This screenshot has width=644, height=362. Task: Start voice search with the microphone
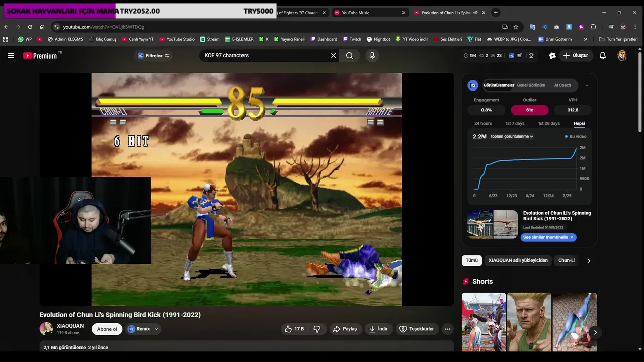(372, 56)
